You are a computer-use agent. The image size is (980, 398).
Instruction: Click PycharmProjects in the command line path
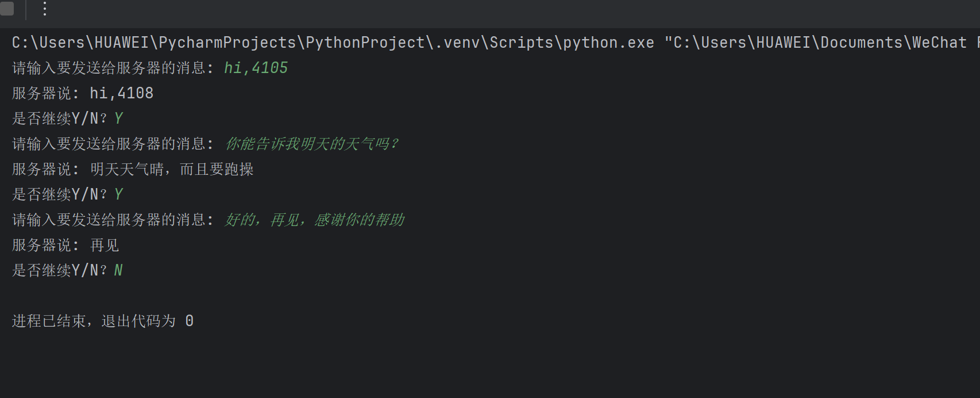point(227,43)
